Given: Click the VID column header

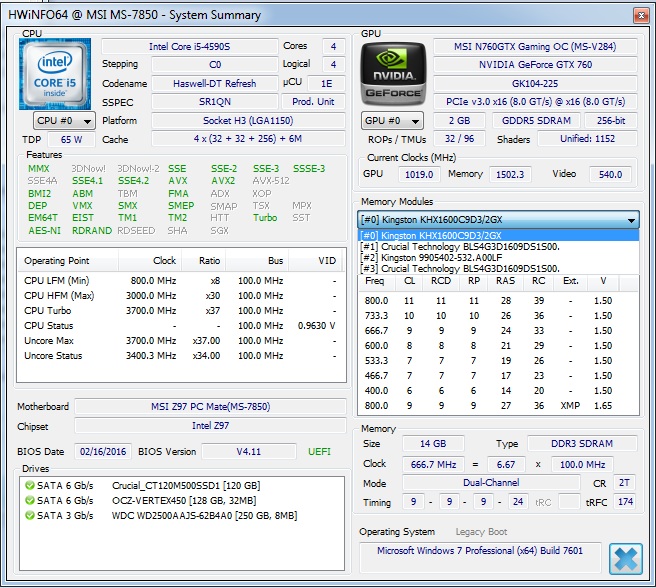Looking at the screenshot, I should tap(315, 261).
